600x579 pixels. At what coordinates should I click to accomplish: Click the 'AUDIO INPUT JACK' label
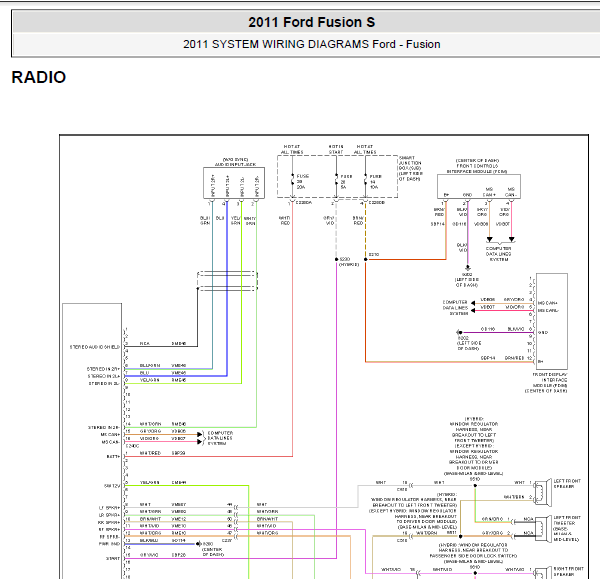pyautogui.click(x=235, y=165)
